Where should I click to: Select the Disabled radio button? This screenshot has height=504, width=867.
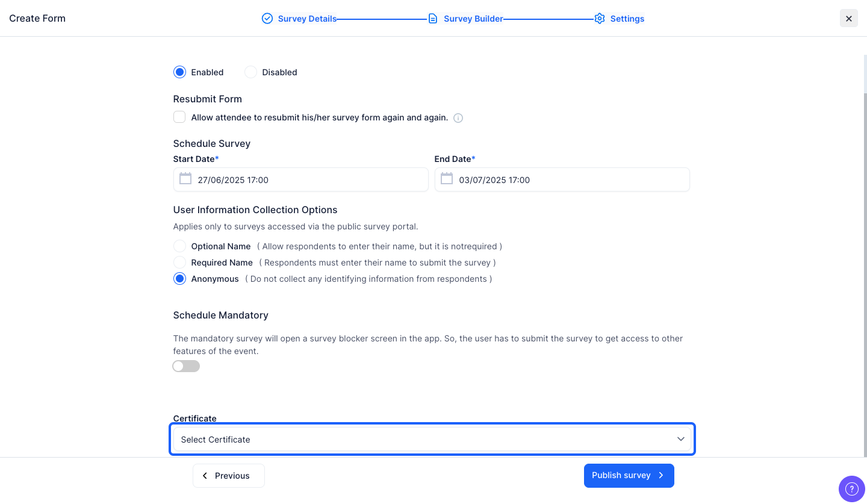click(250, 72)
